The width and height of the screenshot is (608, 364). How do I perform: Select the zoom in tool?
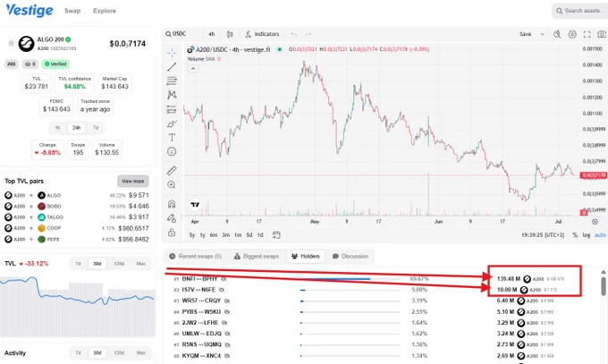172,185
